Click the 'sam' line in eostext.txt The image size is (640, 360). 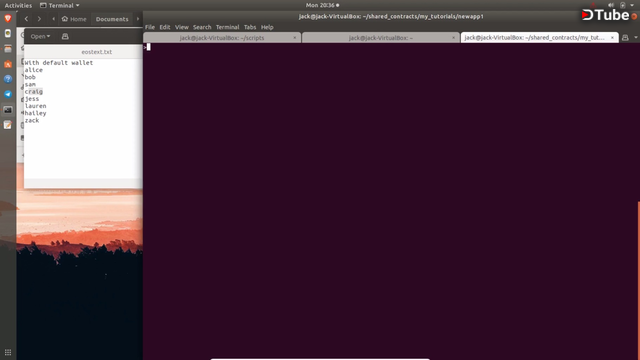click(x=30, y=84)
